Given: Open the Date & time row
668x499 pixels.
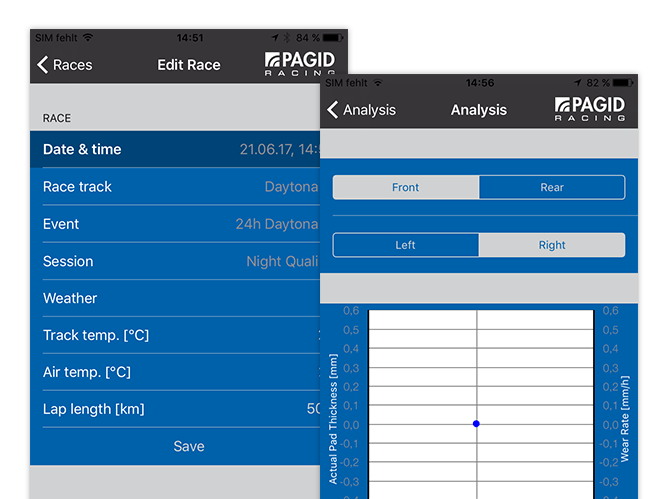Looking at the screenshot, I should click(175, 149).
